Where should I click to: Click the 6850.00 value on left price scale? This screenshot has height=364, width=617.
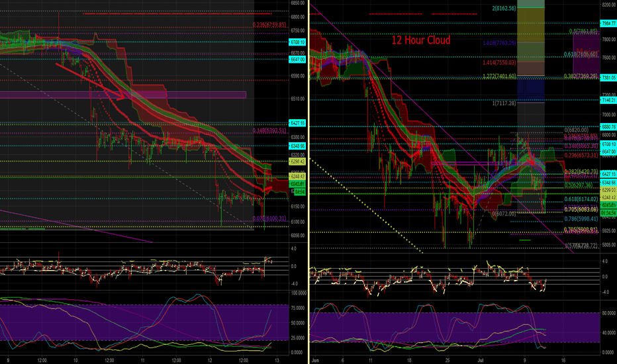coord(297,3)
